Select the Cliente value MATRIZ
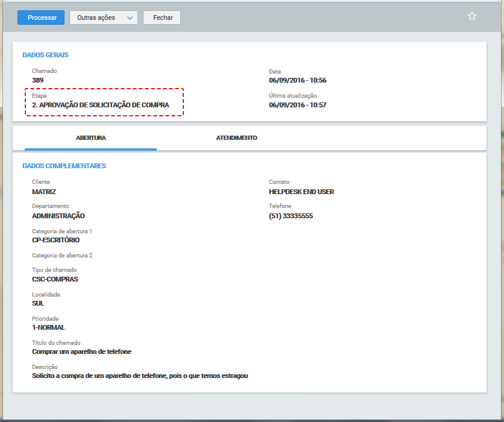 click(44, 191)
